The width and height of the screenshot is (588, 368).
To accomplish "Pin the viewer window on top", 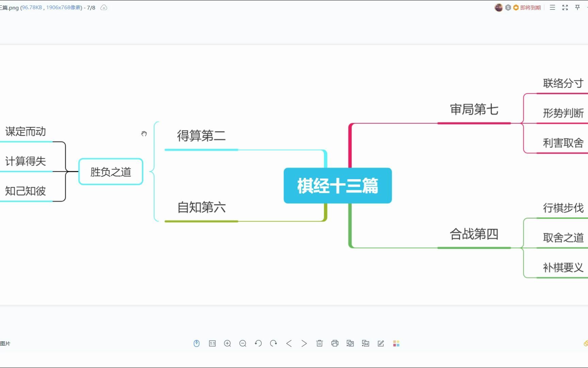I will (x=577, y=7).
